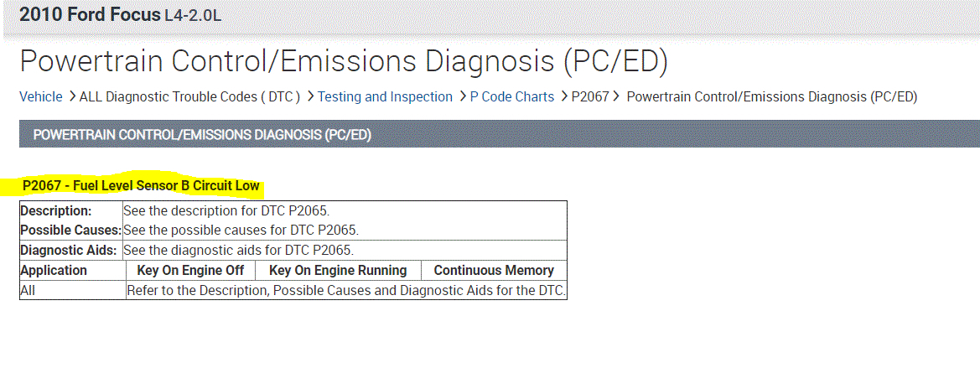
Task: Select the Key On Engine Running column header
Action: (338, 270)
